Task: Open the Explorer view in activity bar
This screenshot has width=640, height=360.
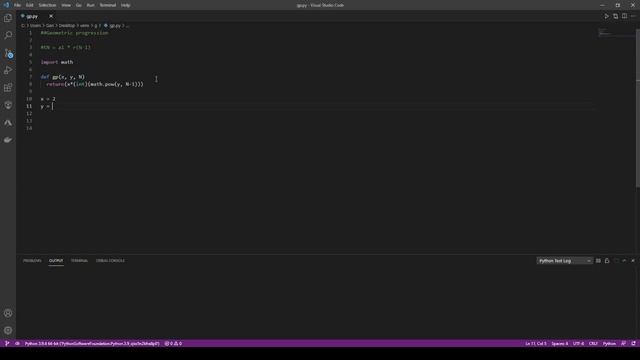Action: (8, 18)
